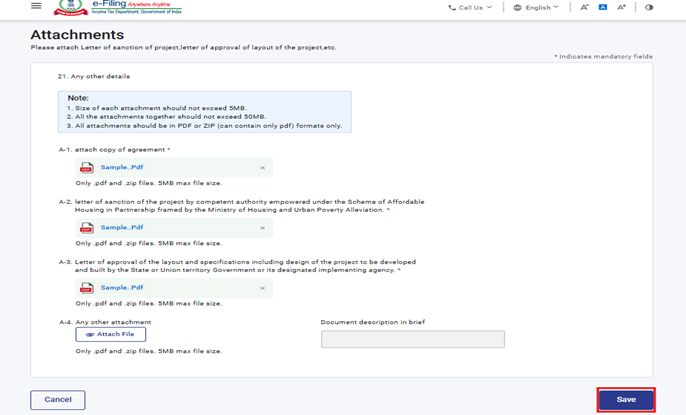Decrease the page font size
686x415 pixels.
coord(585,7)
